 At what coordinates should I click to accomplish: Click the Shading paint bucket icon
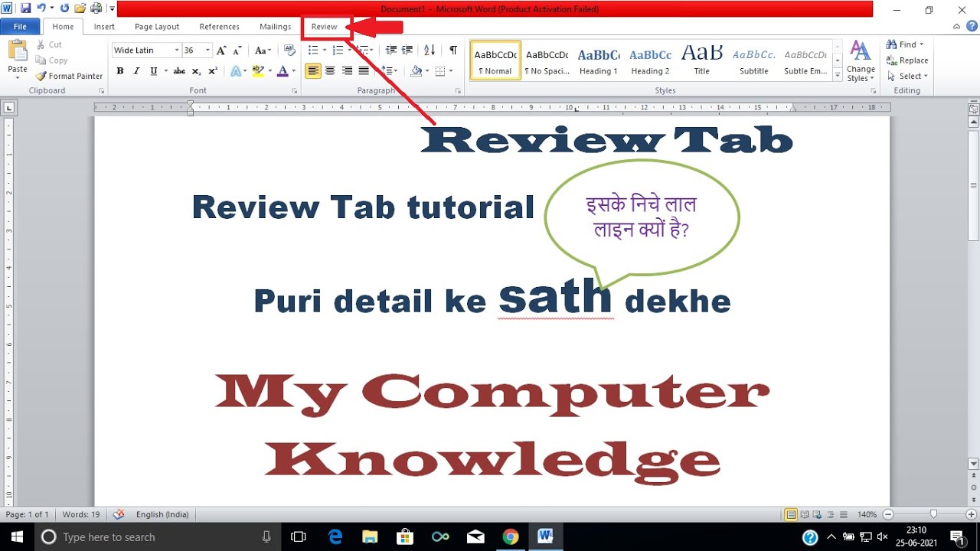coord(416,71)
